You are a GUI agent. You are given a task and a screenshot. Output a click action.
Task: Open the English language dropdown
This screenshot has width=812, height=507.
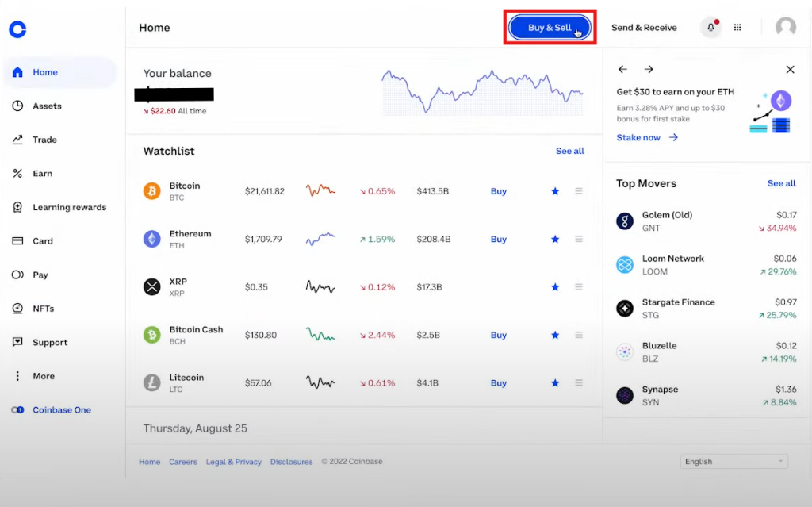[x=733, y=461]
